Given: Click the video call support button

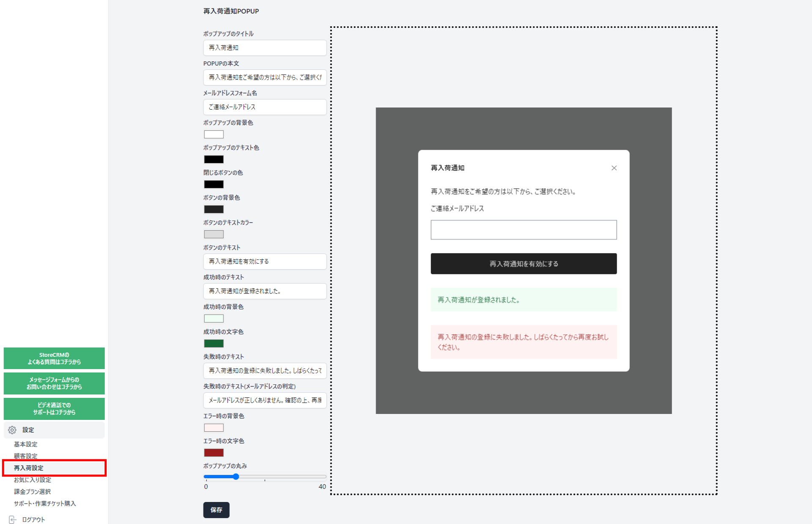Looking at the screenshot, I should (x=54, y=408).
